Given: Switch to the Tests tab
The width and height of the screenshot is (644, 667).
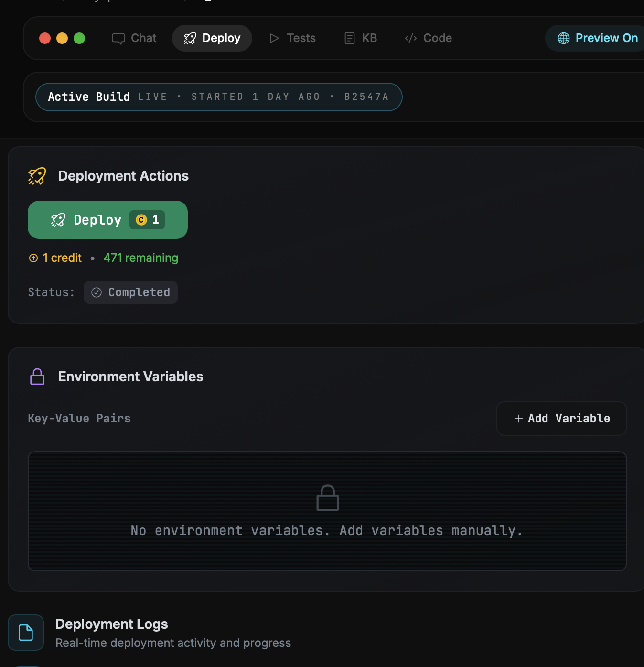Looking at the screenshot, I should pos(292,38).
